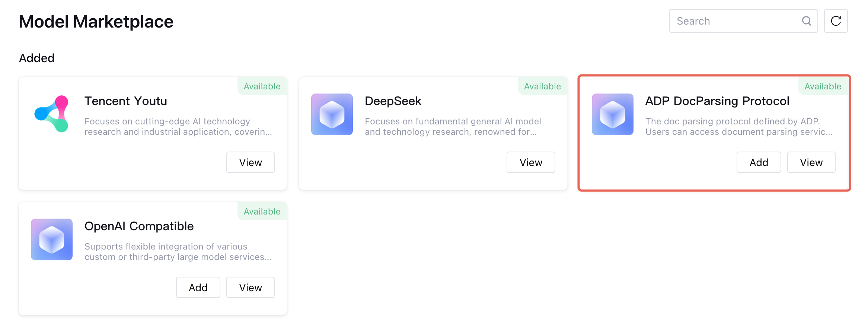Click the Available badge on ADP DocParsing Protocol
The height and width of the screenshot is (327, 868).
(823, 86)
